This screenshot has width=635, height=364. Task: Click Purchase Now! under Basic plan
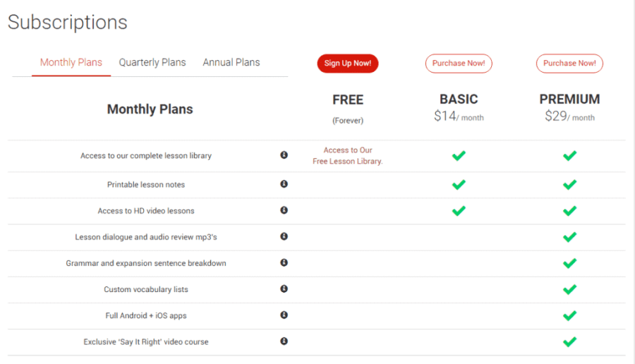click(x=459, y=63)
